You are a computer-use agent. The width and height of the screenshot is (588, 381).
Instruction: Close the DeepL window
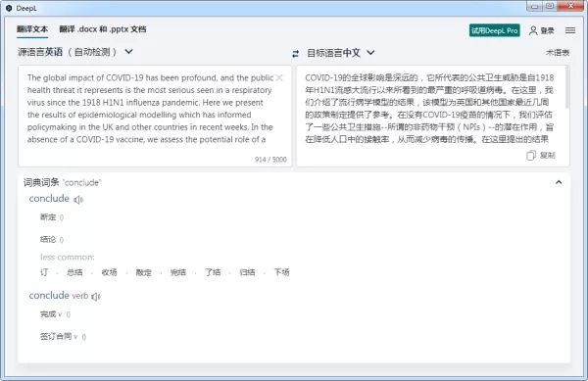pyautogui.click(x=570, y=7)
